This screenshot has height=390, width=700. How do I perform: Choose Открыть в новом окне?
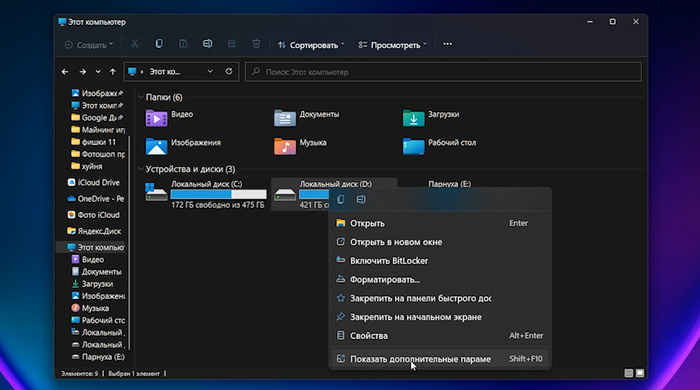(440, 242)
